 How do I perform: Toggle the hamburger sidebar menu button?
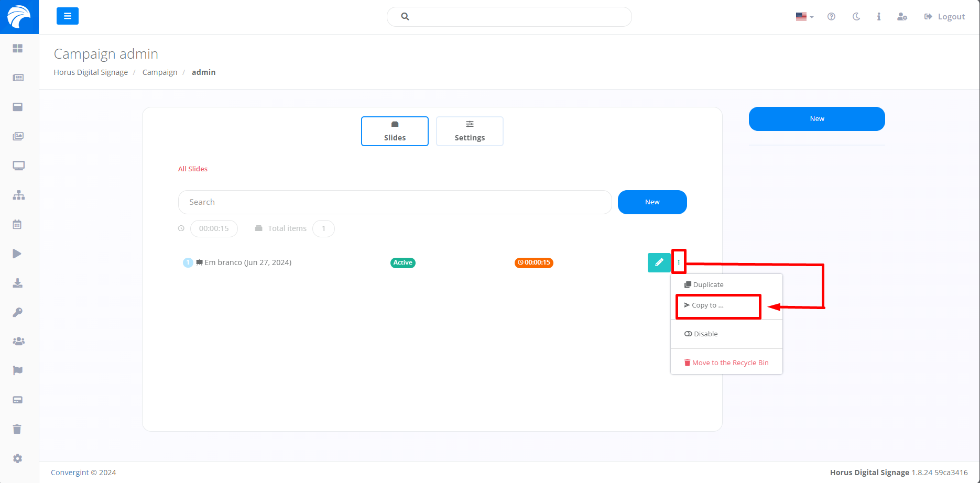coord(68,16)
